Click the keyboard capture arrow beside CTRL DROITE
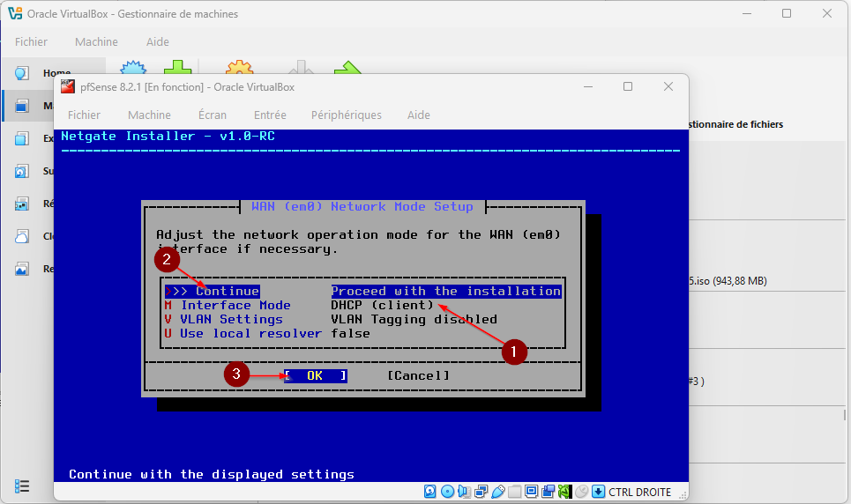 tap(598, 492)
